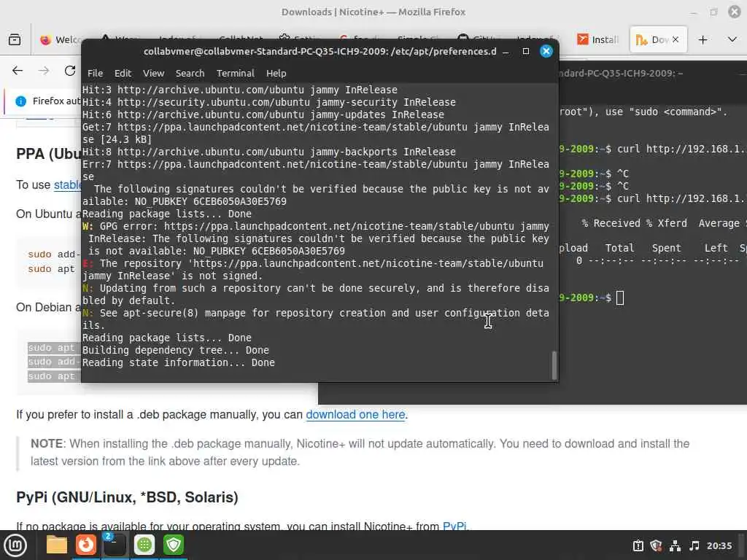This screenshot has width=747, height=560.
Task: Go back using Firefox back arrow
Action: tap(18, 71)
